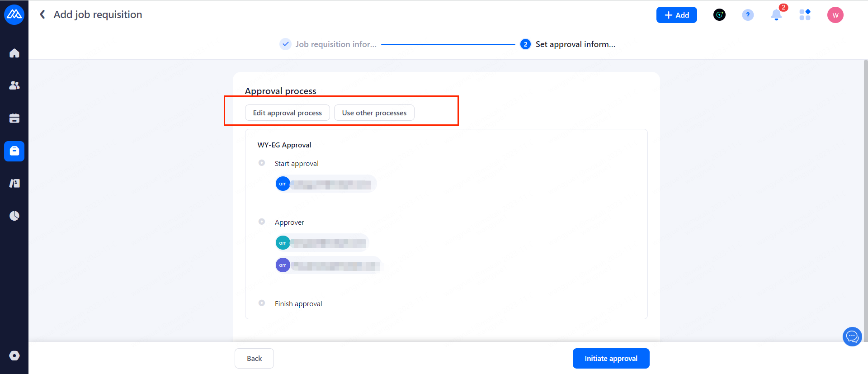Open the apps grid icon
Viewport: 868px width, 374px height.
click(805, 15)
